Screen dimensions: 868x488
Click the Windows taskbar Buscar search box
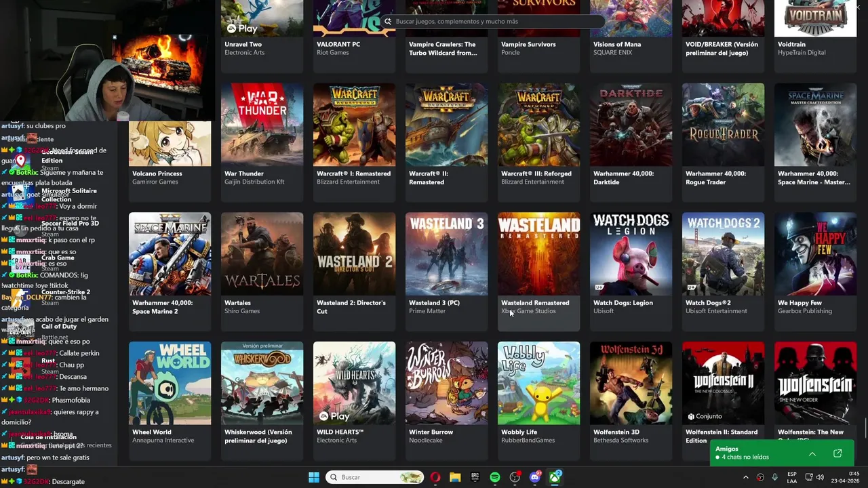tap(374, 477)
